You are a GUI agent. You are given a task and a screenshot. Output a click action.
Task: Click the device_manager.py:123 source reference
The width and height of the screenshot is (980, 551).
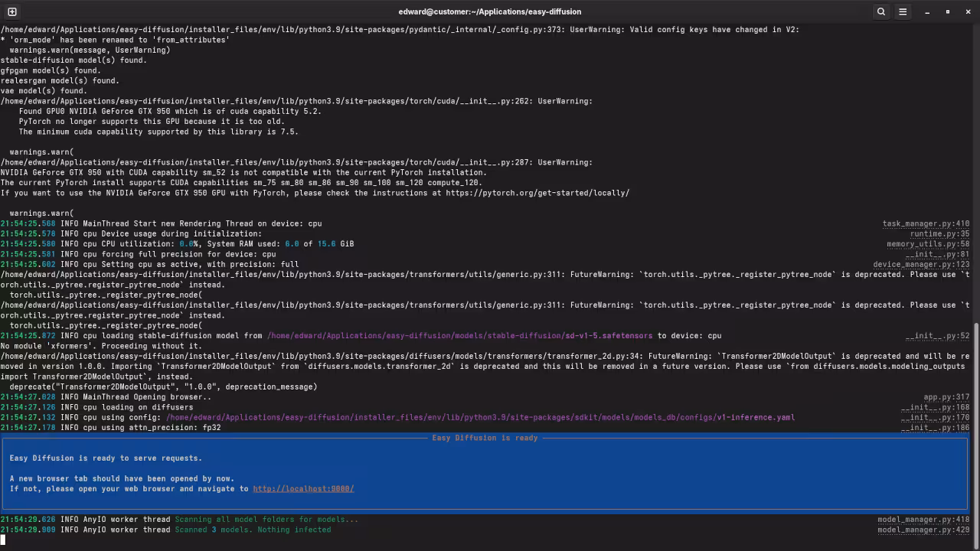921,264
